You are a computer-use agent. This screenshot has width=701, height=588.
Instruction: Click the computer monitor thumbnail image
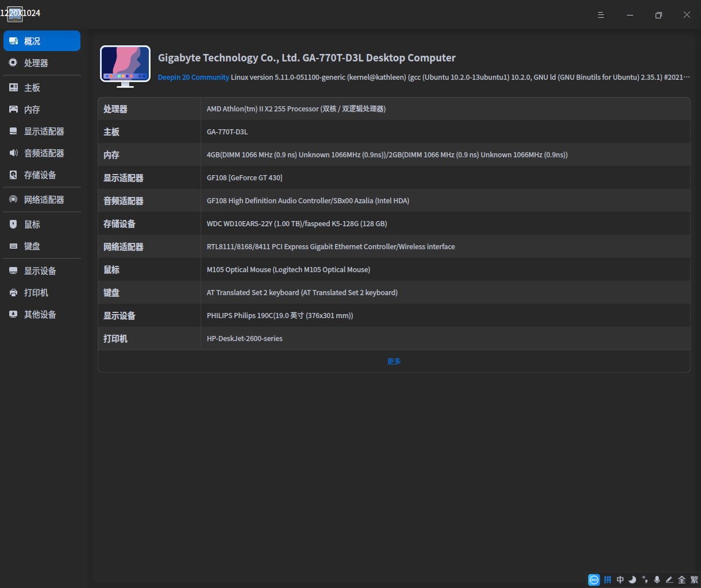[x=125, y=65]
